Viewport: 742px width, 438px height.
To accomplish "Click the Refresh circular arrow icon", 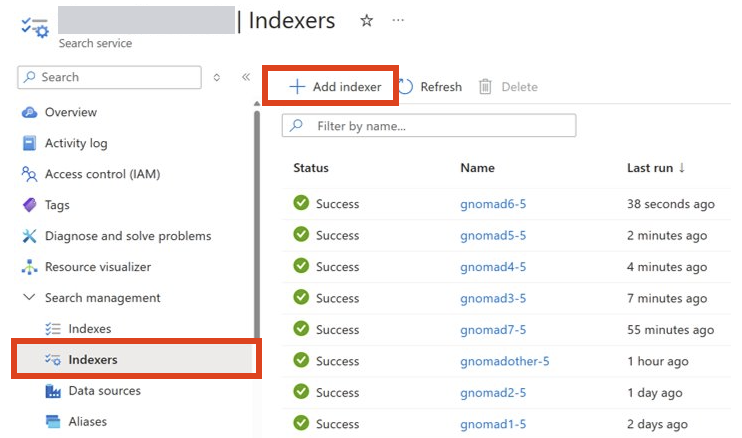I will 406,87.
